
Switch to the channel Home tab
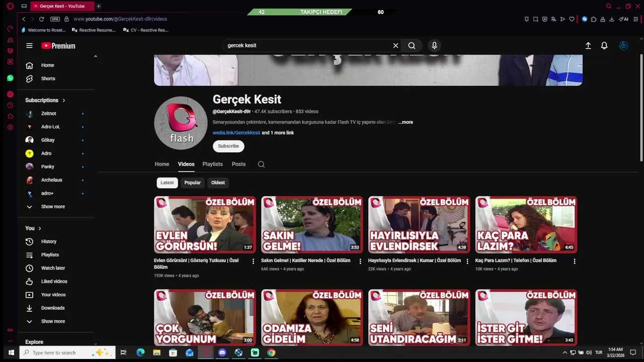click(x=162, y=164)
